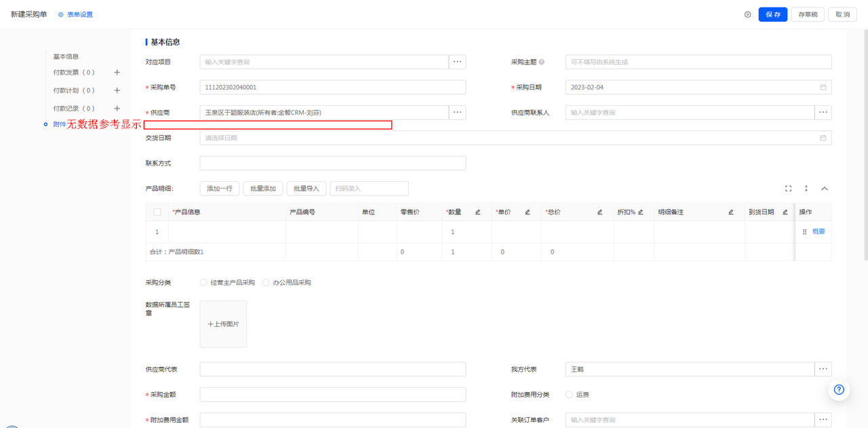The width and height of the screenshot is (868, 428).
Task: Open calendar icon in 交货日期 field
Action: (x=823, y=138)
